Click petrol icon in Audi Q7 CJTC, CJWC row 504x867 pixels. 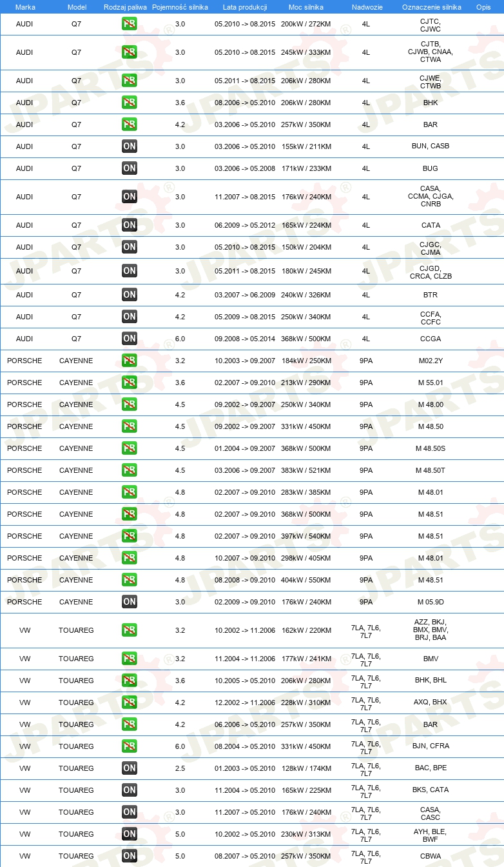(130, 24)
